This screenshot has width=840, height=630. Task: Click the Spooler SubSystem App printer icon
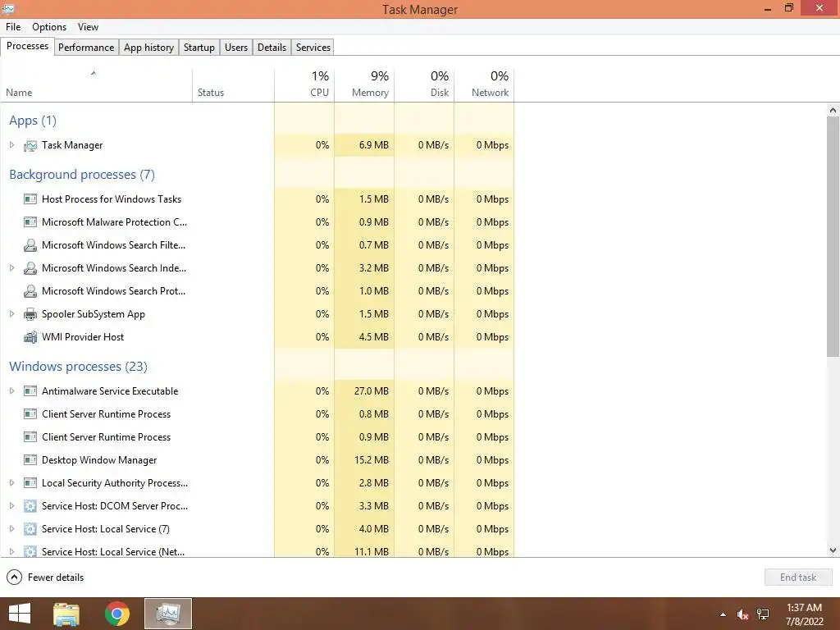tap(30, 314)
